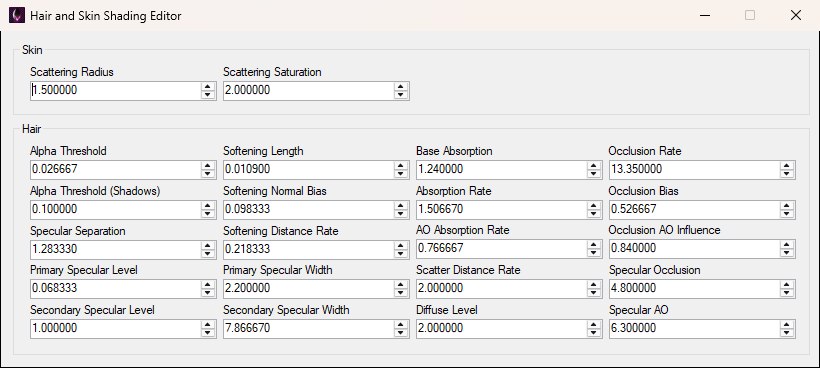This screenshot has width=820, height=368.
Task: Increase Softening Distance Rate value
Action: coord(401,245)
